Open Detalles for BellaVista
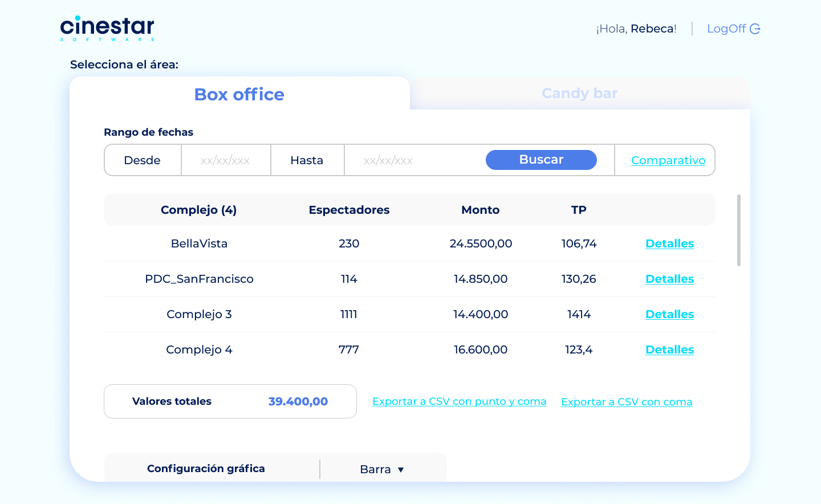821x504 pixels. pos(669,243)
